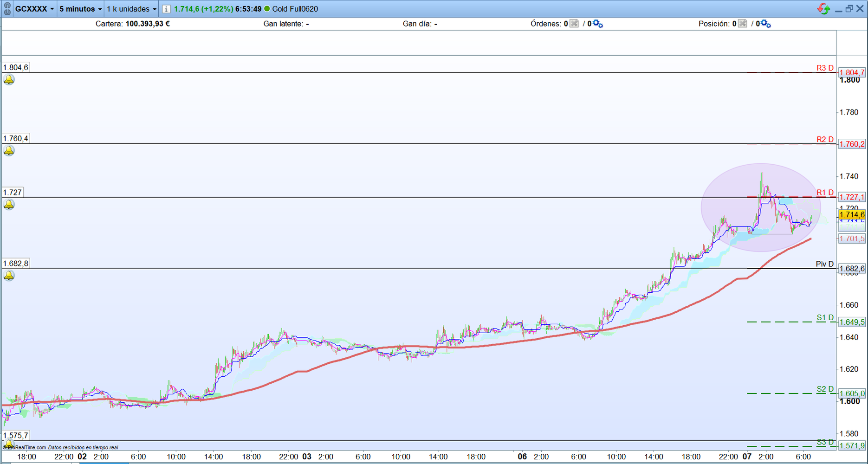Open the 5 minutos timeframe dropdown
This screenshot has height=464, width=868.
click(x=80, y=9)
